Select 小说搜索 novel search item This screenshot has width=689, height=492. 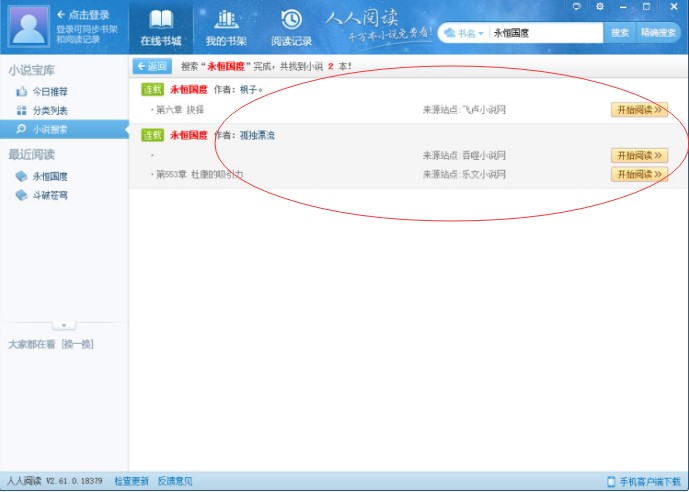[x=64, y=129]
